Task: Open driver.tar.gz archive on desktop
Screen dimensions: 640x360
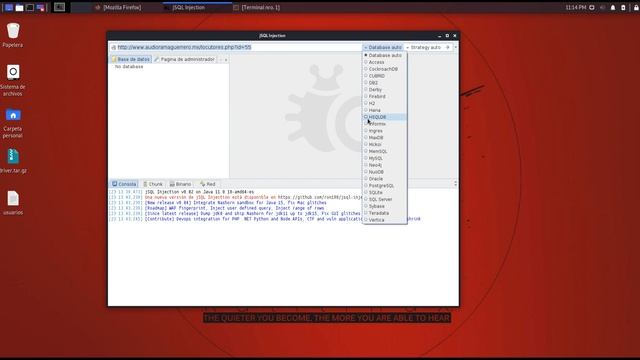Action: click(13, 156)
